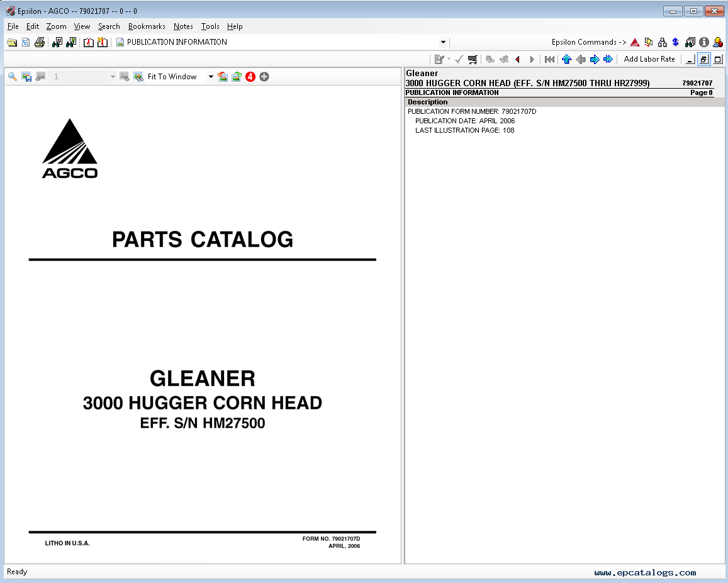Click the notes page-with-pencil icon

coord(439,59)
